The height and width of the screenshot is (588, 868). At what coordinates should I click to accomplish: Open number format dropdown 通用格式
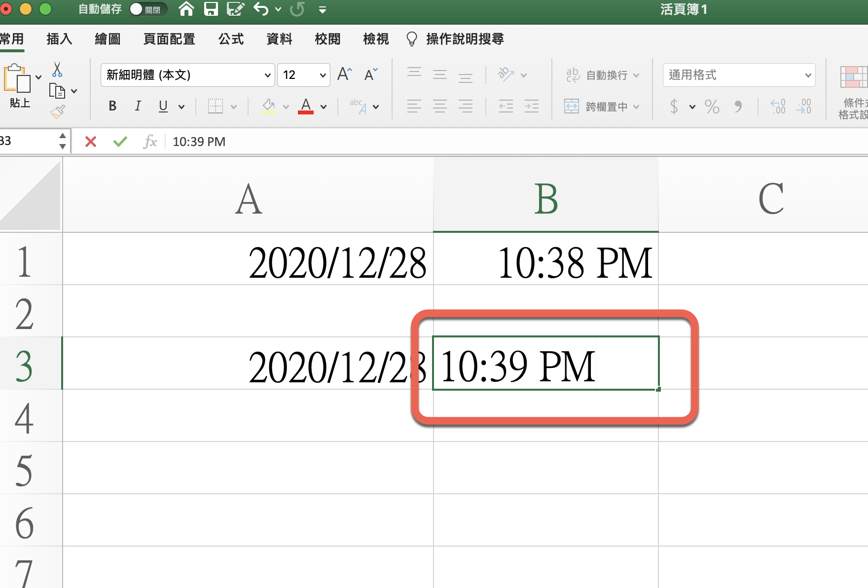[739, 75]
